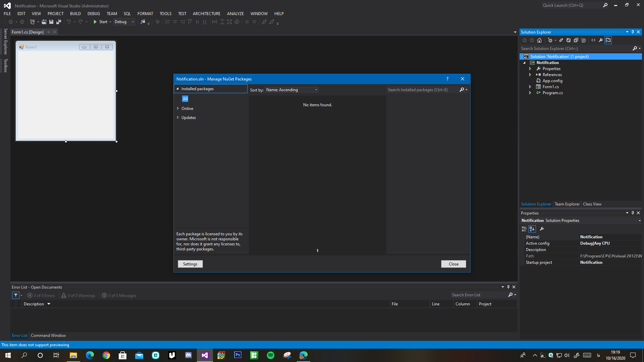The width and height of the screenshot is (644, 362).
Task: Toggle Preview Selected Items in Solution Explorer
Action: coord(608,40)
